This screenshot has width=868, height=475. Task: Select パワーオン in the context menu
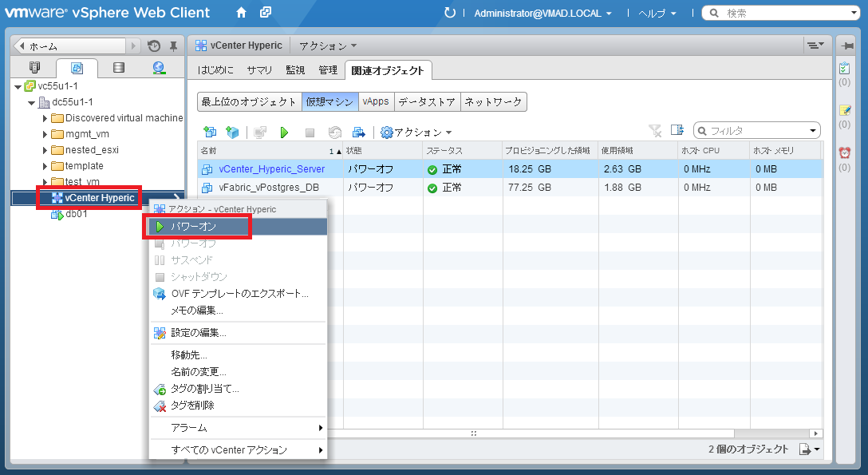pyautogui.click(x=239, y=227)
